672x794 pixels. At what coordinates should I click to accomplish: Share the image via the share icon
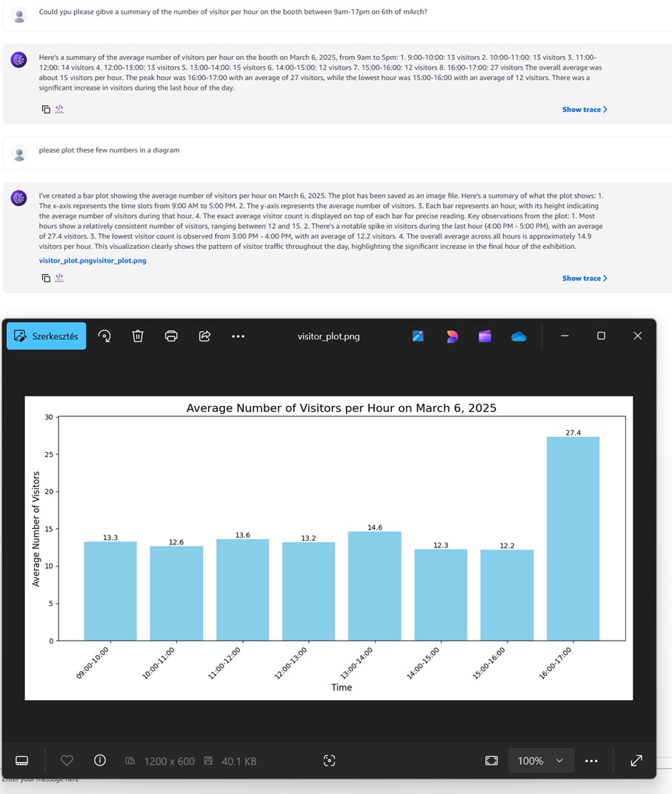204,336
